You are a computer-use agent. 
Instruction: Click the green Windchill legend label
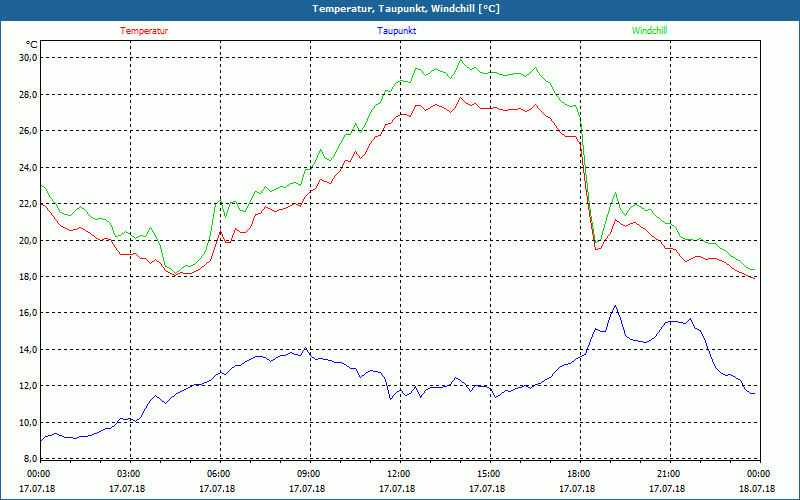coord(650,31)
